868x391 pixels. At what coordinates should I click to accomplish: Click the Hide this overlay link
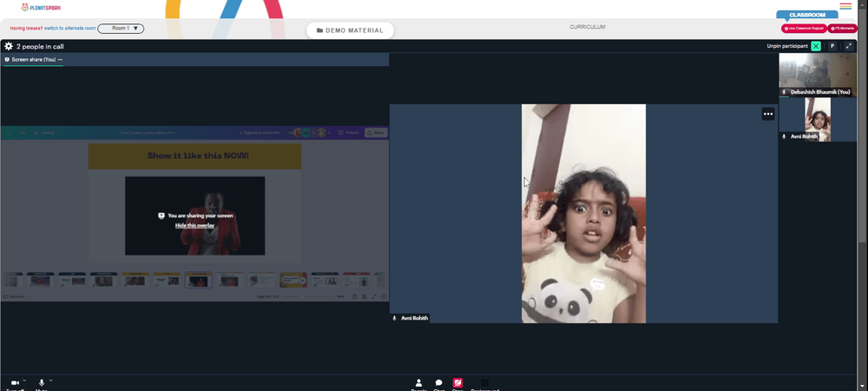pos(194,225)
